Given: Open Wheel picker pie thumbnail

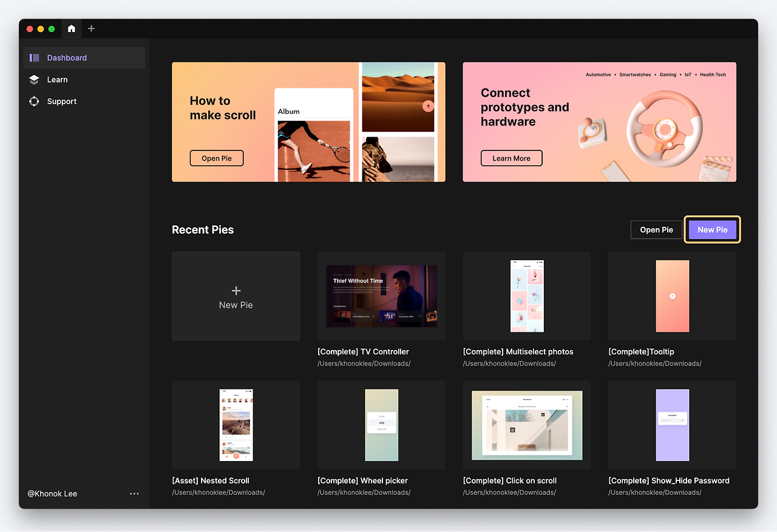Looking at the screenshot, I should pos(381,425).
